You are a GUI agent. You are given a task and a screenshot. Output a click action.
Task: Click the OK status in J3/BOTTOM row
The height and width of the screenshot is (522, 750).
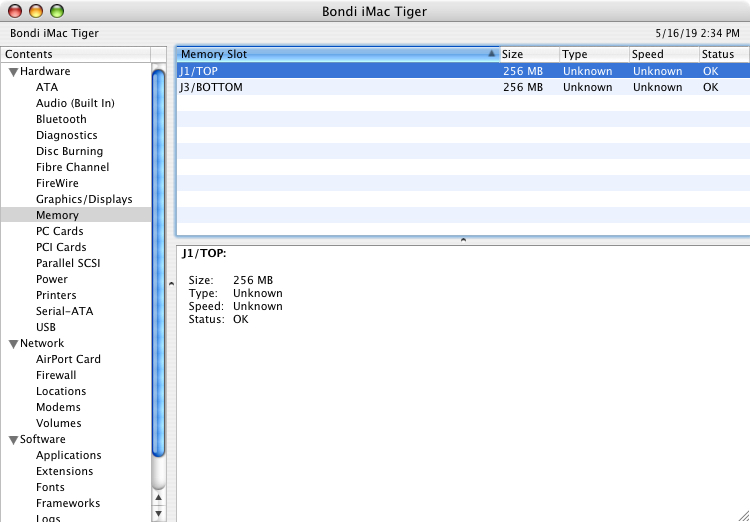pos(711,87)
